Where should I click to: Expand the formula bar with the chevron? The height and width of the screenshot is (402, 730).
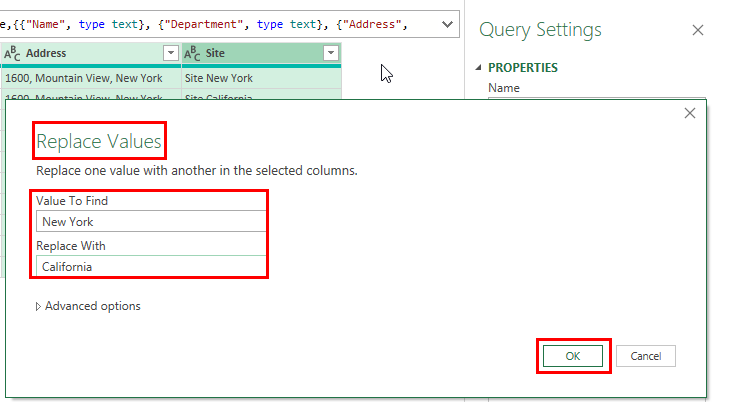pos(447,24)
